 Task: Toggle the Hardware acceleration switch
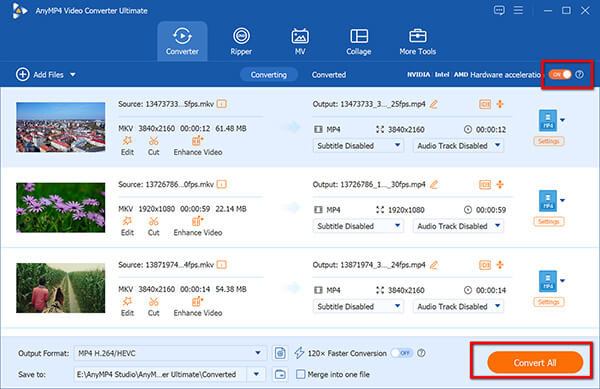point(560,74)
